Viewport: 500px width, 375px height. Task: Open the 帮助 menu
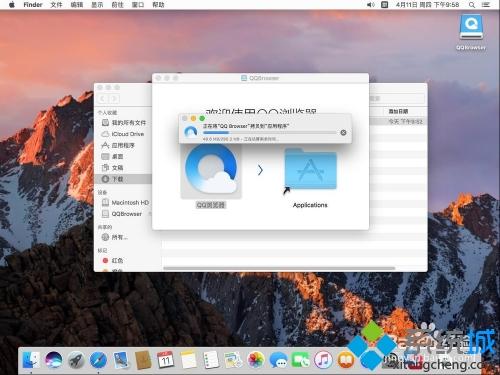coord(158,5)
